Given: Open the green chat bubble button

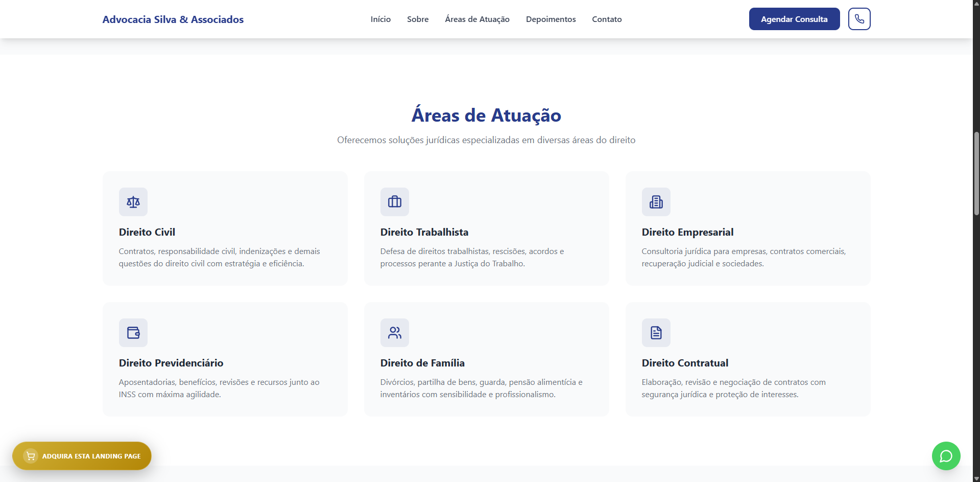Looking at the screenshot, I should pos(946,456).
